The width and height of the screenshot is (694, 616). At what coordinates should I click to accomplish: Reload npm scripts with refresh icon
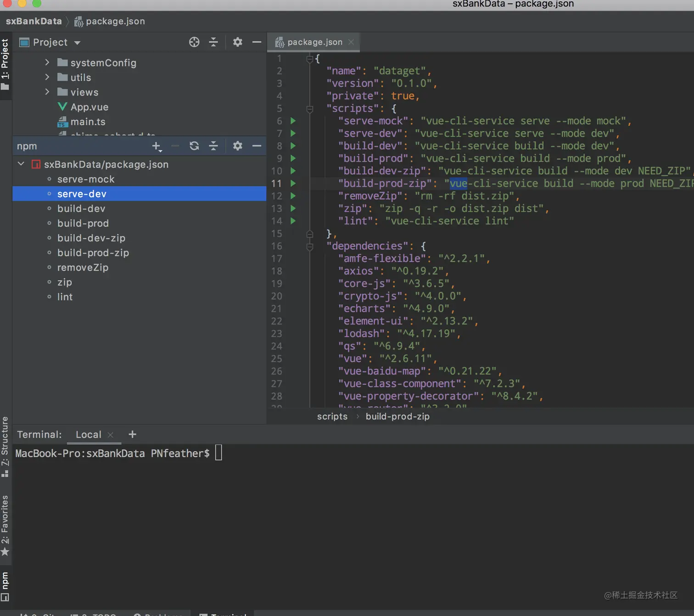194,146
